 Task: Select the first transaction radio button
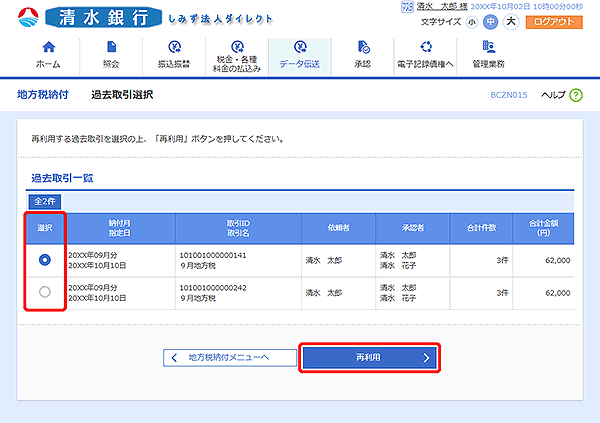coord(44,259)
